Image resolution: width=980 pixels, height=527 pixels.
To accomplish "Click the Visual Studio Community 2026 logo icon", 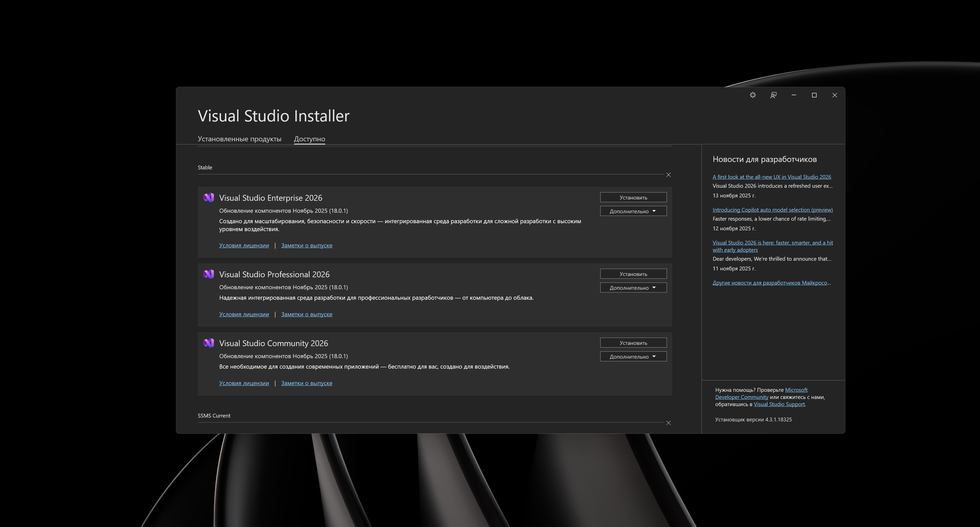I will coord(209,343).
